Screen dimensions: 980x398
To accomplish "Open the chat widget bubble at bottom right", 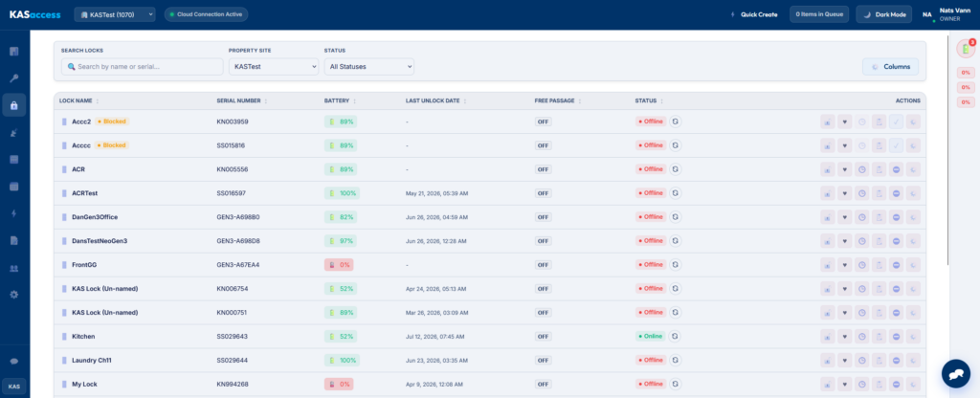I will [956, 374].
